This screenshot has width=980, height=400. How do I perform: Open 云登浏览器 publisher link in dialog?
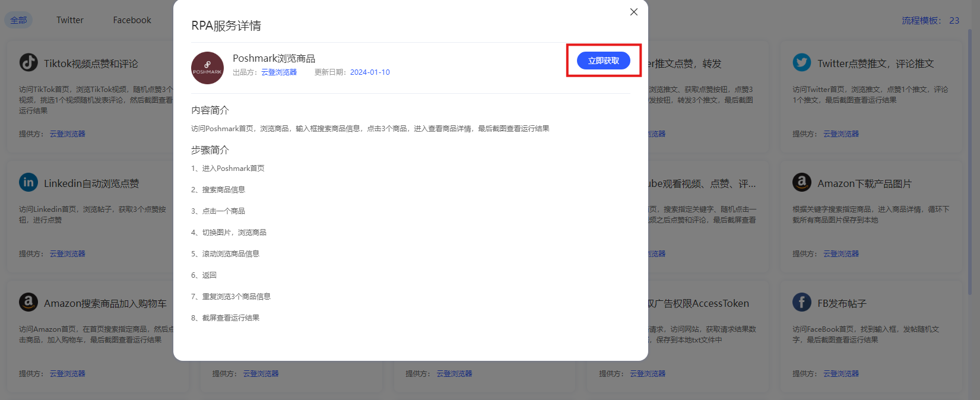tap(279, 72)
